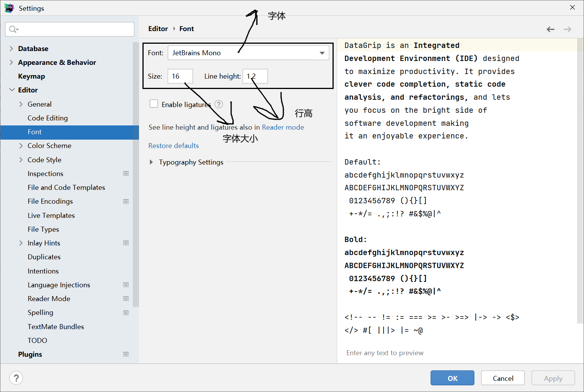Screen dimensions: 584x392
Task: Click project-level icon beside Plugins
Action: coord(126,354)
